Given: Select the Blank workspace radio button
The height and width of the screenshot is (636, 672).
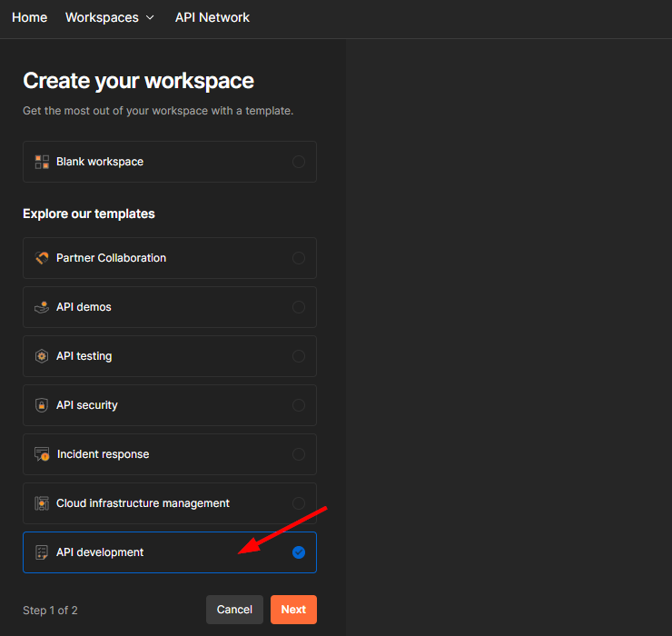Looking at the screenshot, I should [299, 162].
